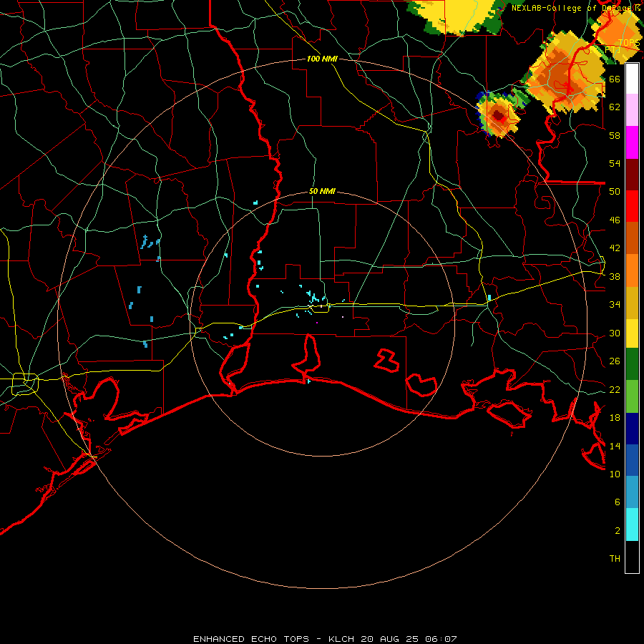
Task: Click the '100 NMI' range ring label
Action: [322, 59]
